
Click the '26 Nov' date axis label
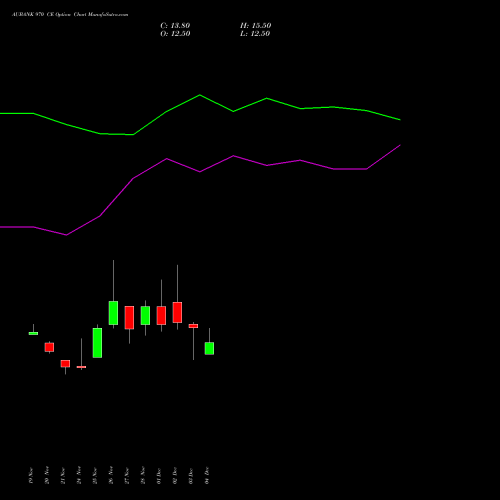pos(111,475)
